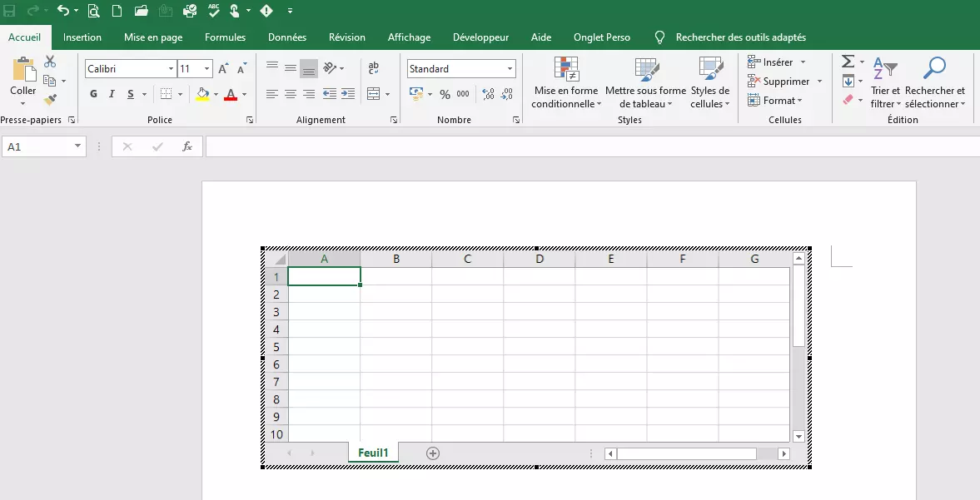Click the AutoSum sigma icon
This screenshot has height=500, width=980.
pos(848,62)
